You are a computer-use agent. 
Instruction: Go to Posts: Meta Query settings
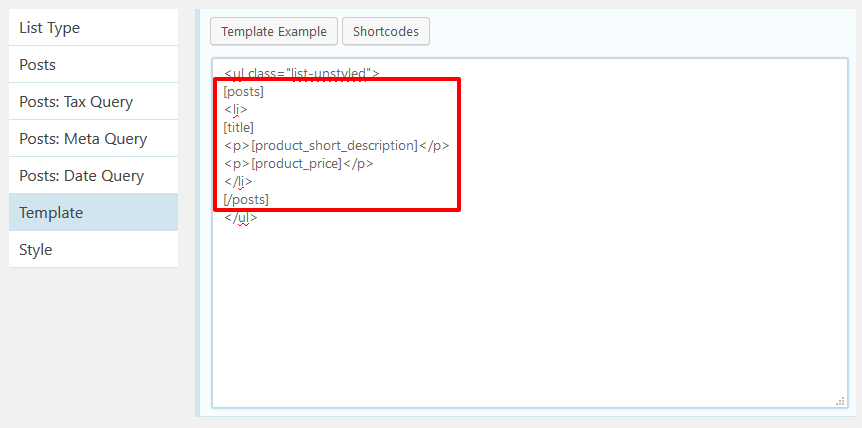[x=93, y=139]
